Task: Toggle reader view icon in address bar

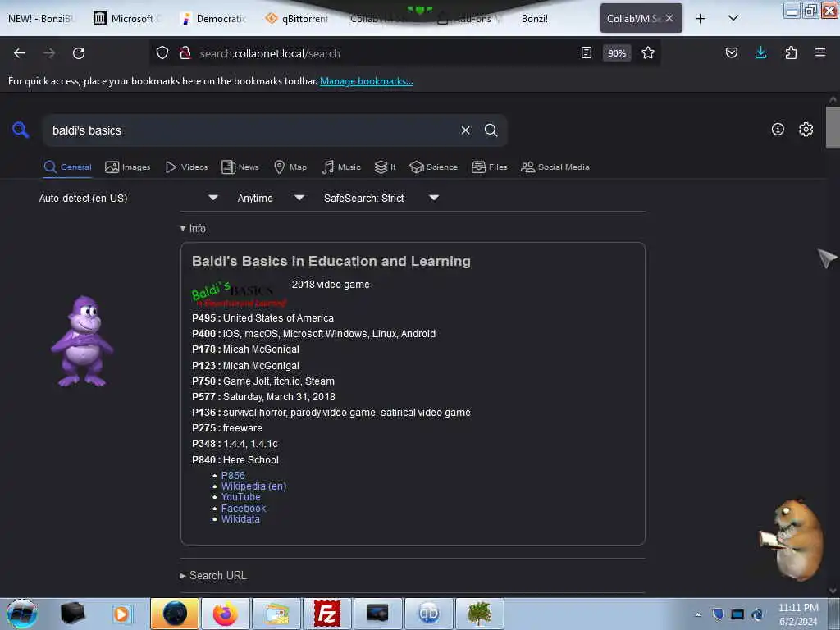Action: click(x=587, y=53)
